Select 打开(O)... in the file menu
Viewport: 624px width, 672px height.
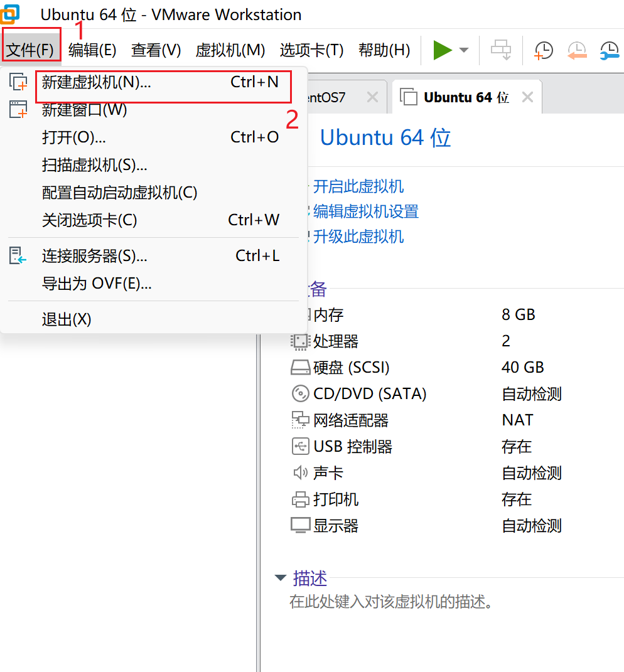click(154, 137)
